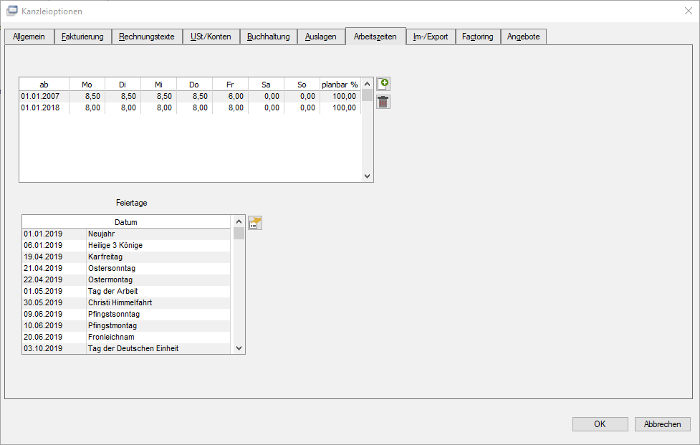Click Feiertage list scroll up arrow
The width and height of the screenshot is (700, 445).
point(239,221)
